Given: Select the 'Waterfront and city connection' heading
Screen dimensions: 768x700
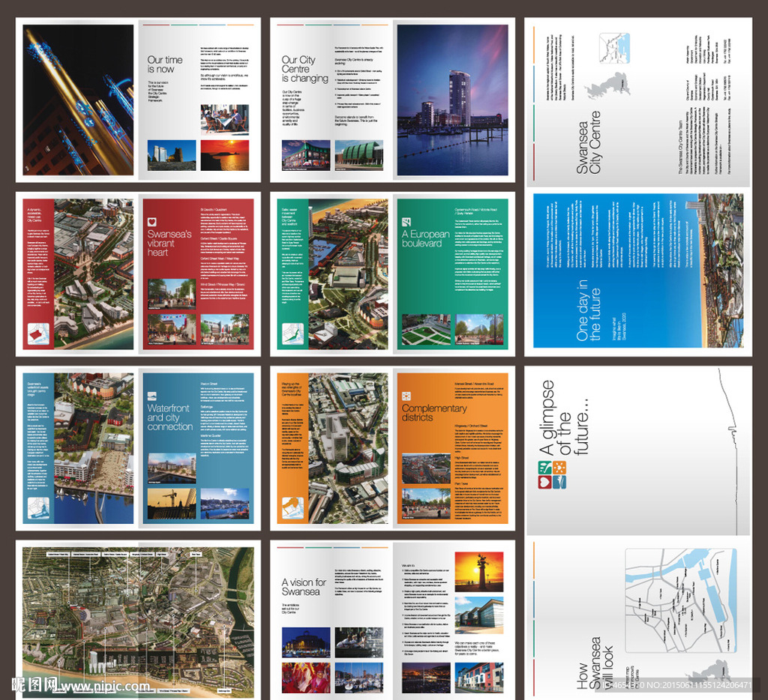Looking at the screenshot, I should pyautogui.click(x=170, y=417).
